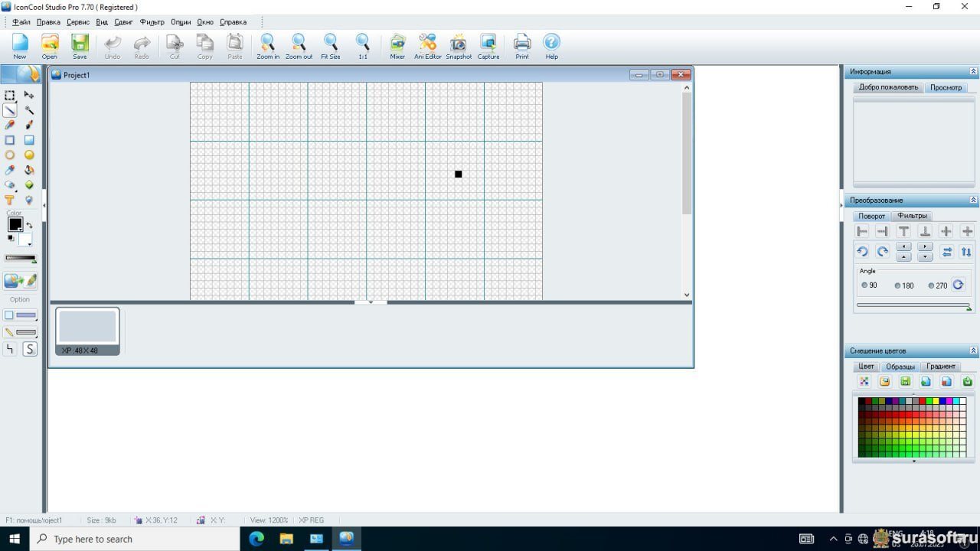This screenshot has height=551, width=980.
Task: Open a file using the Open toolbar icon
Action: [50, 46]
